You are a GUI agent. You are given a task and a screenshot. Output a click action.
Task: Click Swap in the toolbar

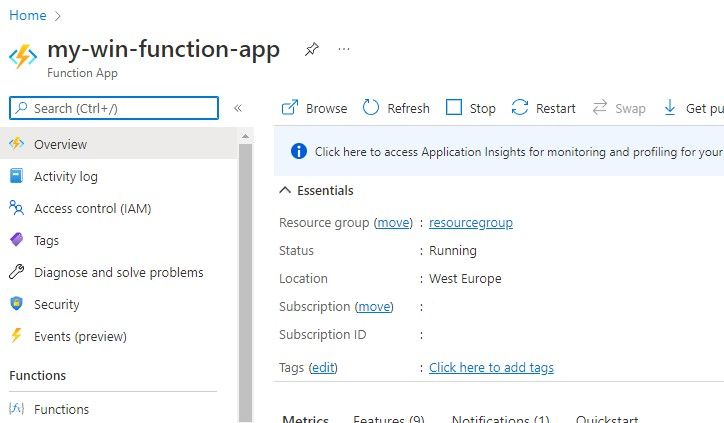coord(619,108)
